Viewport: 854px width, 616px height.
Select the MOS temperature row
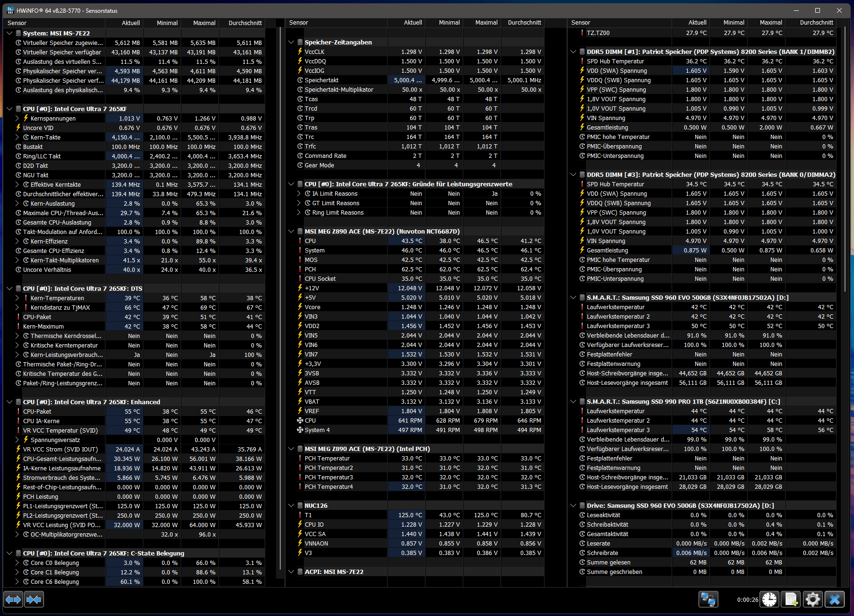coord(416,260)
